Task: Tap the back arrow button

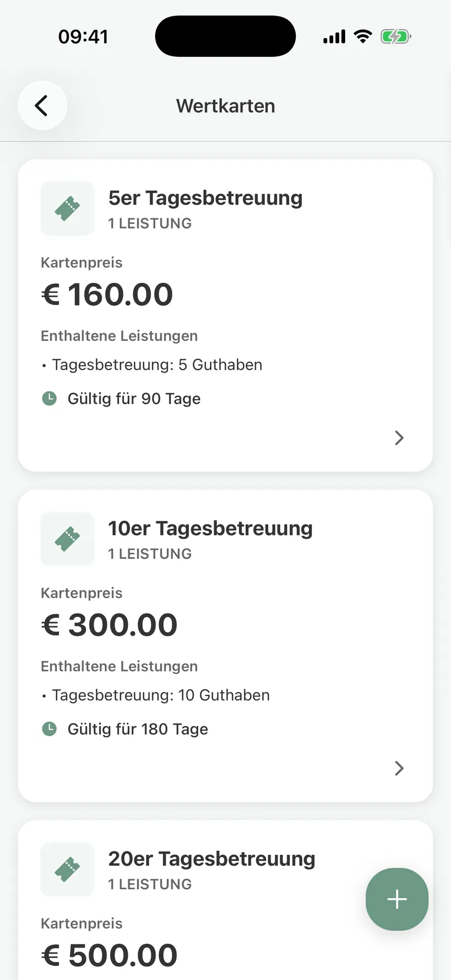Action: pos(42,105)
